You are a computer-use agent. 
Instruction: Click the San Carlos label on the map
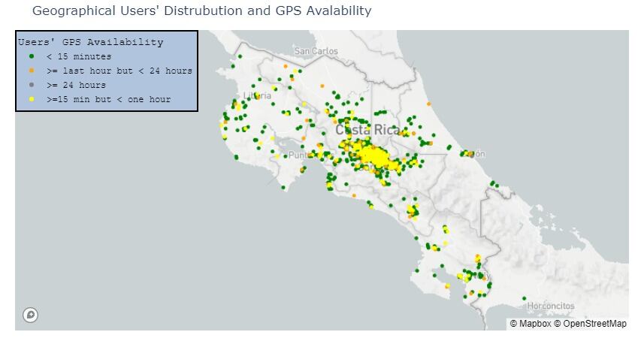(x=316, y=51)
